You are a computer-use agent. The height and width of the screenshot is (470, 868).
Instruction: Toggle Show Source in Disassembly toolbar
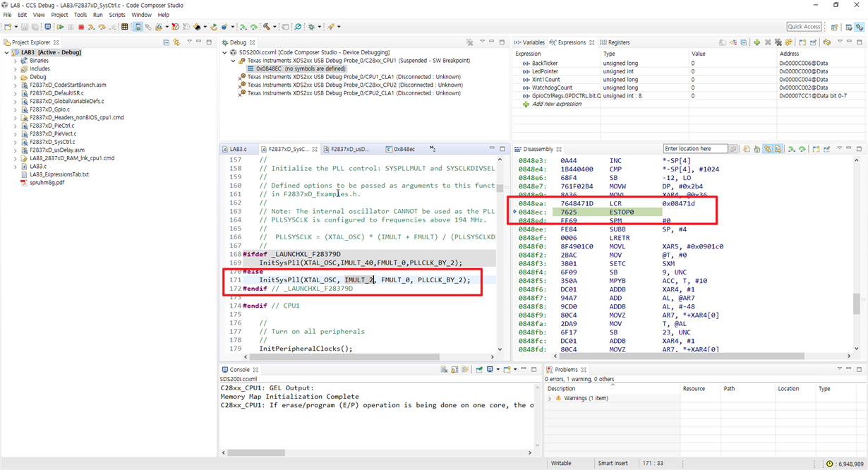coord(778,149)
